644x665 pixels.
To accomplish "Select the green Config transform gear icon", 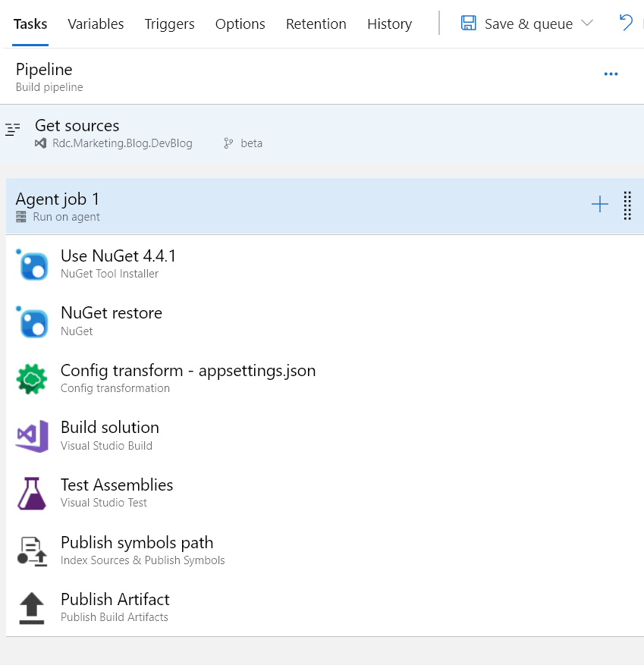I will pyautogui.click(x=32, y=379).
